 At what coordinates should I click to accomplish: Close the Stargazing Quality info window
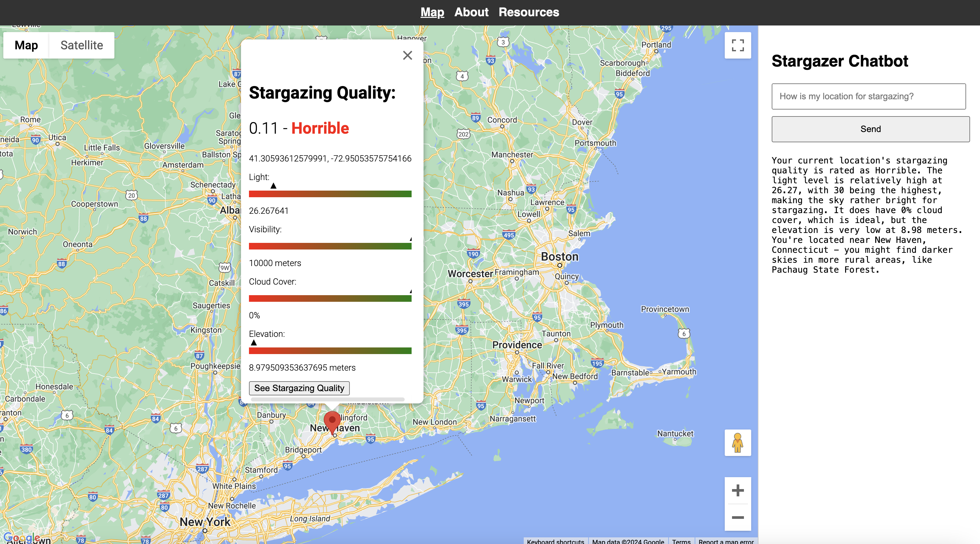[407, 56]
